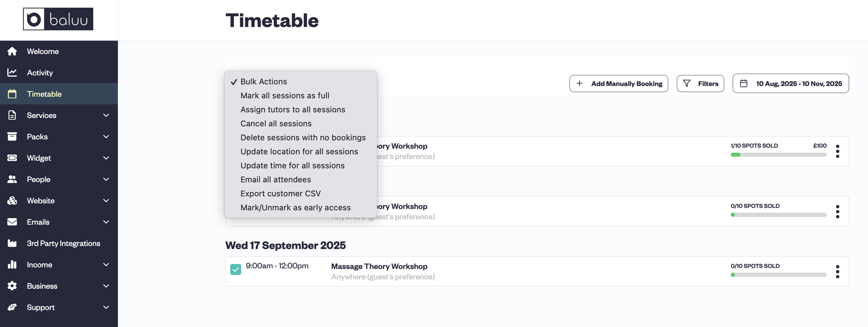Open the Activity chart icon
This screenshot has width=868, height=327.
[12, 72]
